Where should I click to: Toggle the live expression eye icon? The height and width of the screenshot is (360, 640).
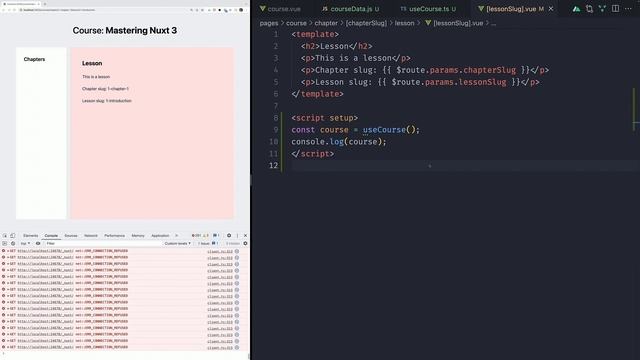[x=38, y=243]
